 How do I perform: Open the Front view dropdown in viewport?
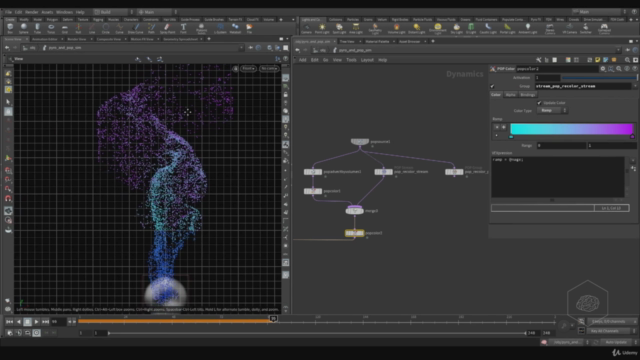click(248, 69)
